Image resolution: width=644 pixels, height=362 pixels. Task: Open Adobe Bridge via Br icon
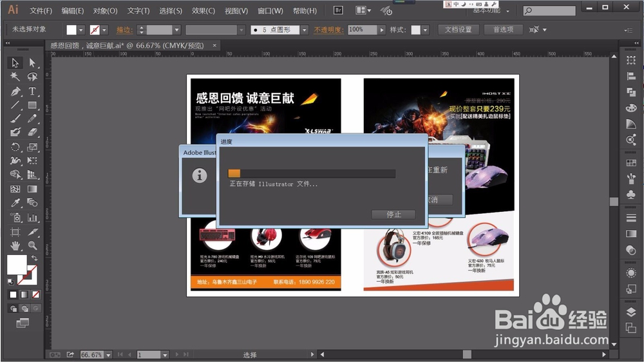pyautogui.click(x=338, y=10)
